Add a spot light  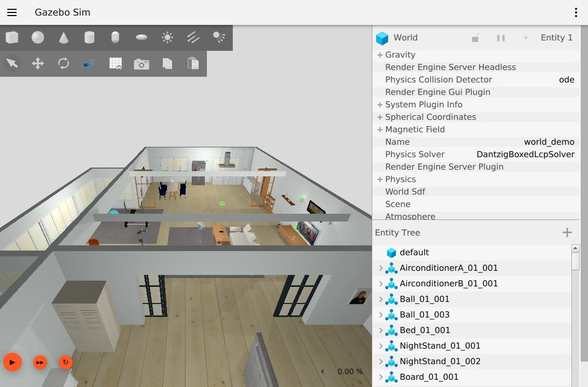pos(219,37)
